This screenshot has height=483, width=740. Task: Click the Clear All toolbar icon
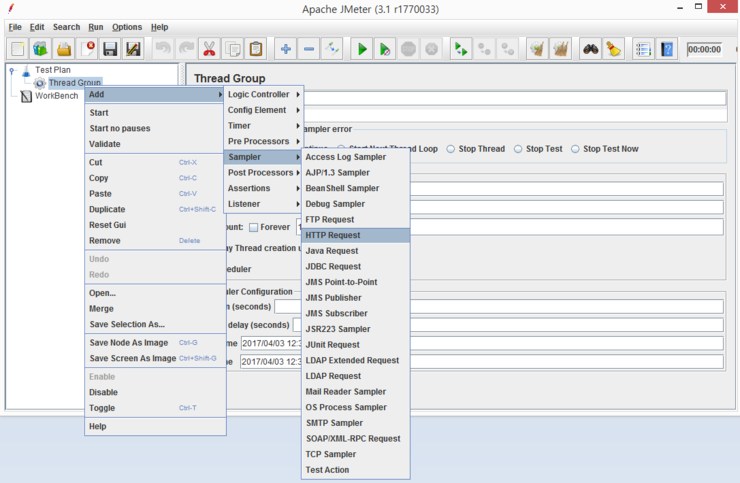560,49
